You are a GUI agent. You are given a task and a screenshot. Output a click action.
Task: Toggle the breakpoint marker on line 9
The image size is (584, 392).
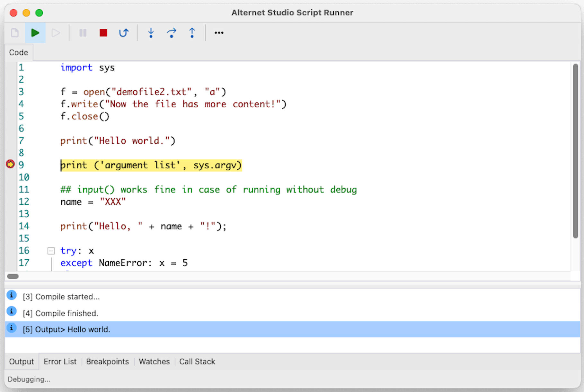click(10, 164)
